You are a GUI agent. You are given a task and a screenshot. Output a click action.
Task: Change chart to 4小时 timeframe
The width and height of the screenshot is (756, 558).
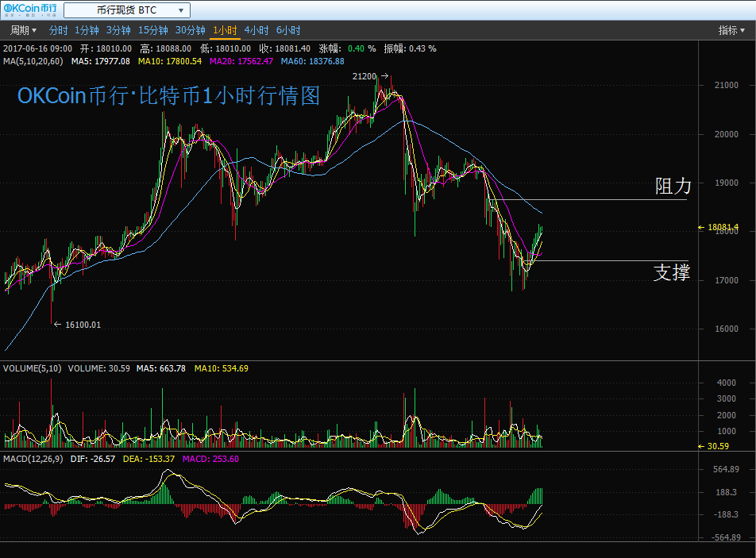[x=256, y=30]
